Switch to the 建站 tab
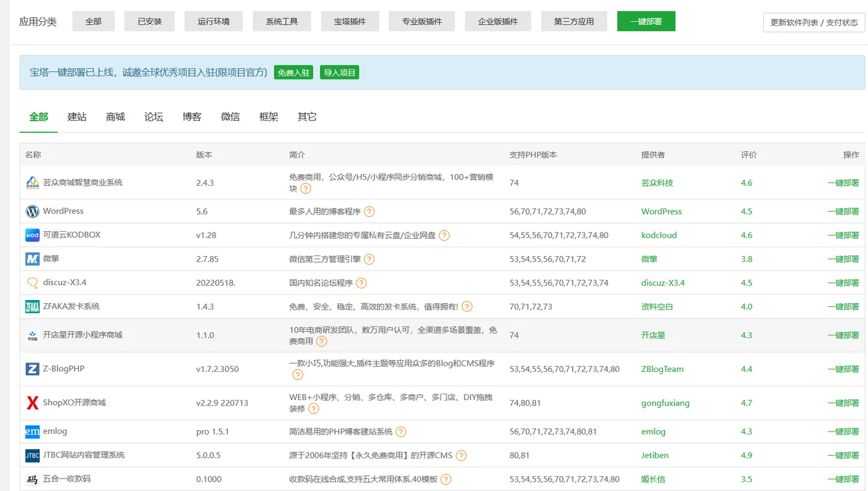Screen dimensions: 868x491 coord(77,117)
